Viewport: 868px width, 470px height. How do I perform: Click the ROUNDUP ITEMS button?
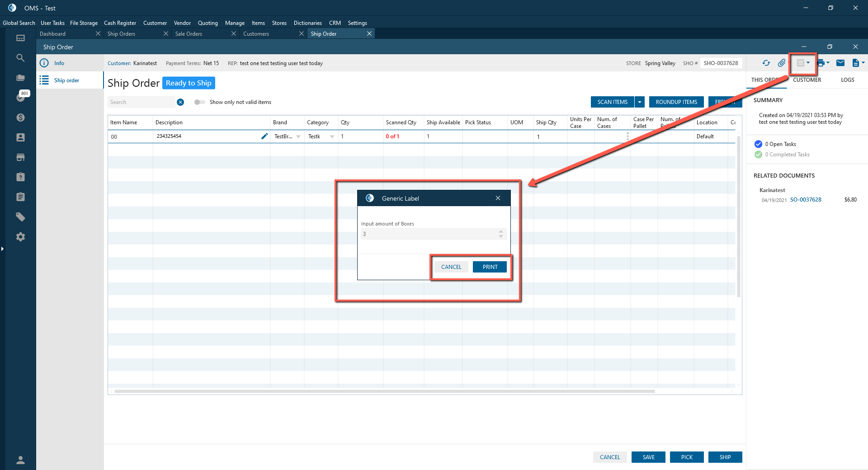[x=676, y=102]
